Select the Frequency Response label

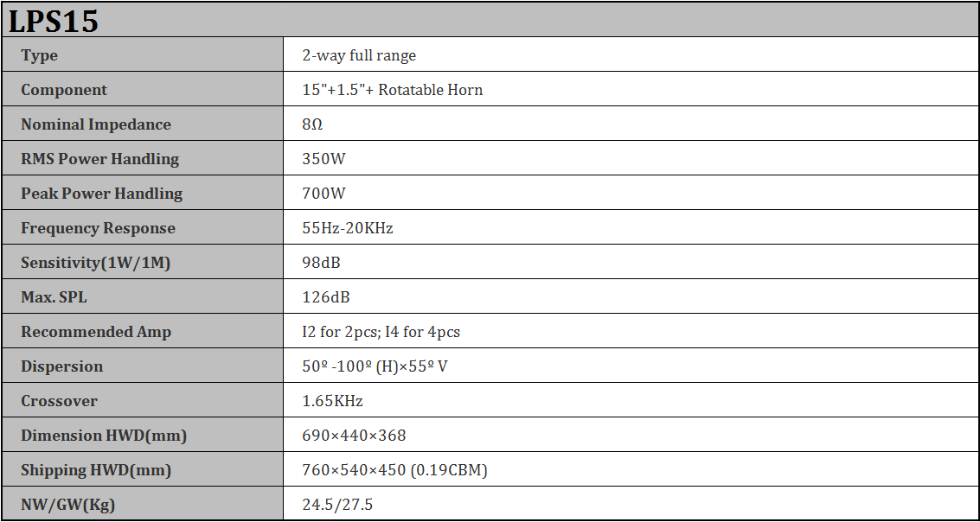[x=98, y=228]
